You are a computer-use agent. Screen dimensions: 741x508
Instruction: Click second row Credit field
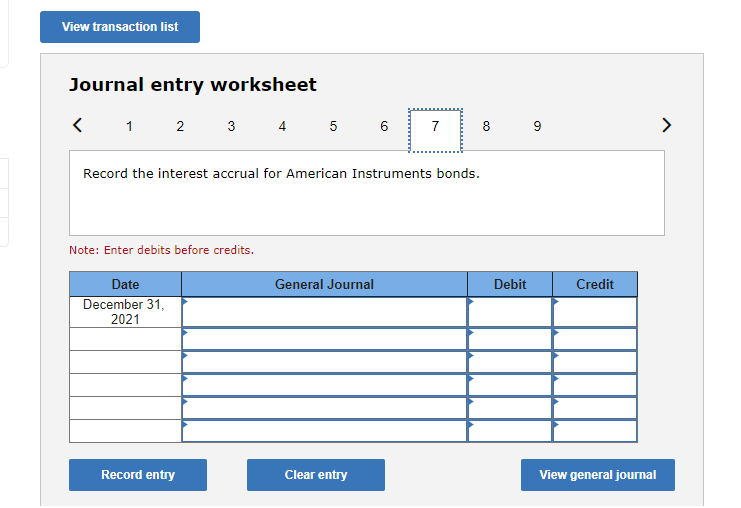[595, 339]
